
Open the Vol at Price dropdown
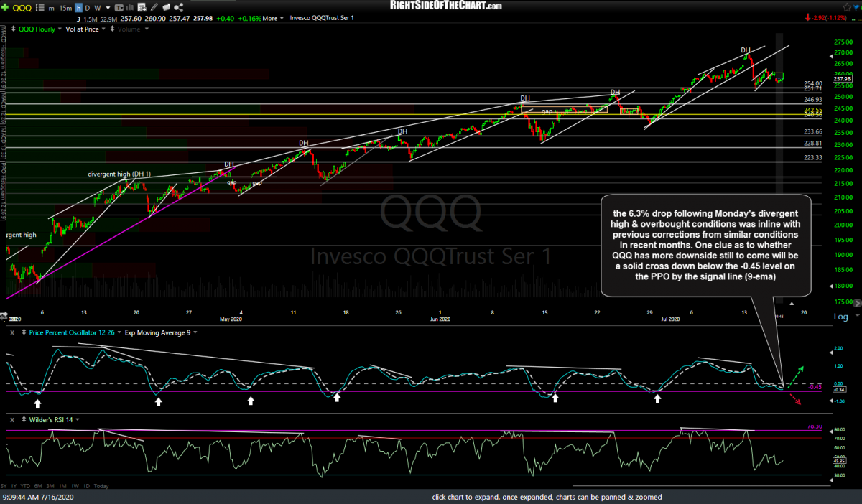click(103, 29)
